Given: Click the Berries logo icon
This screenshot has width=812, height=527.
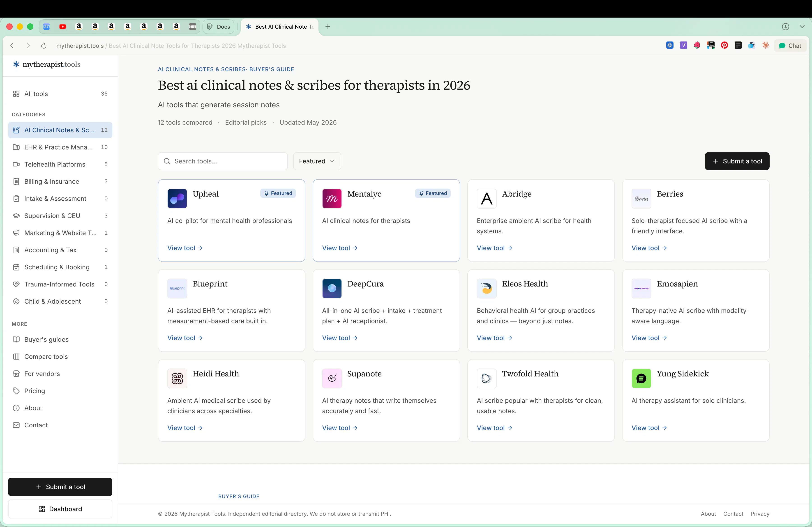Looking at the screenshot, I should click(641, 198).
